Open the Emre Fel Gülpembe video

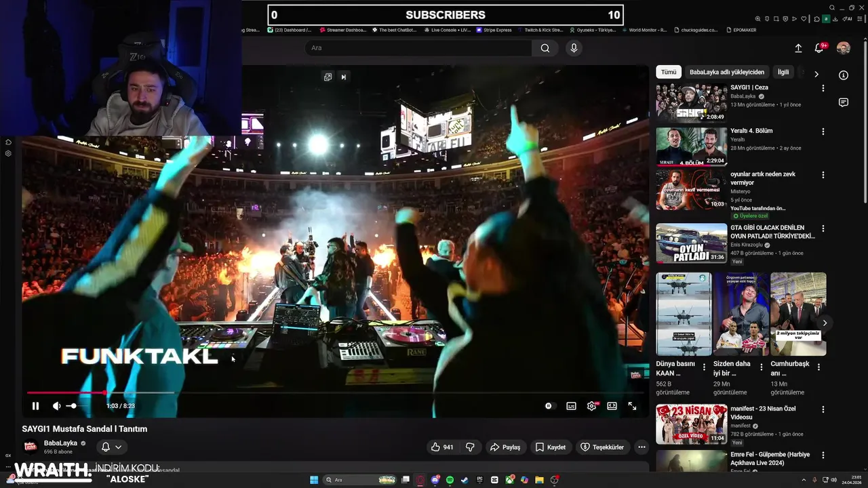[691, 461]
